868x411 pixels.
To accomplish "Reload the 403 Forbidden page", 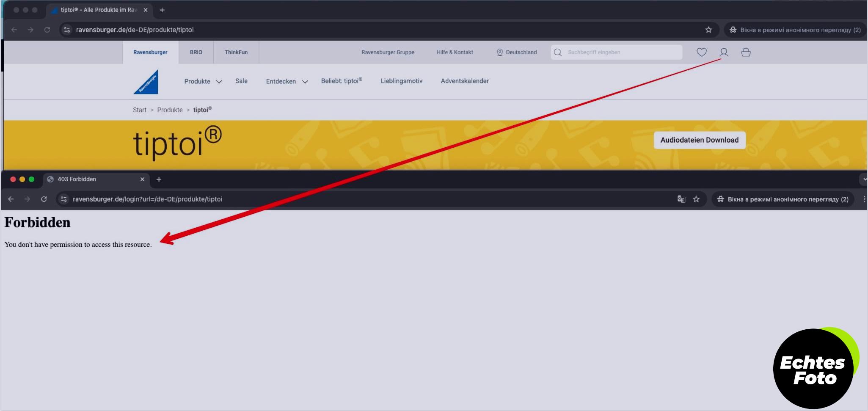I will click(x=44, y=199).
